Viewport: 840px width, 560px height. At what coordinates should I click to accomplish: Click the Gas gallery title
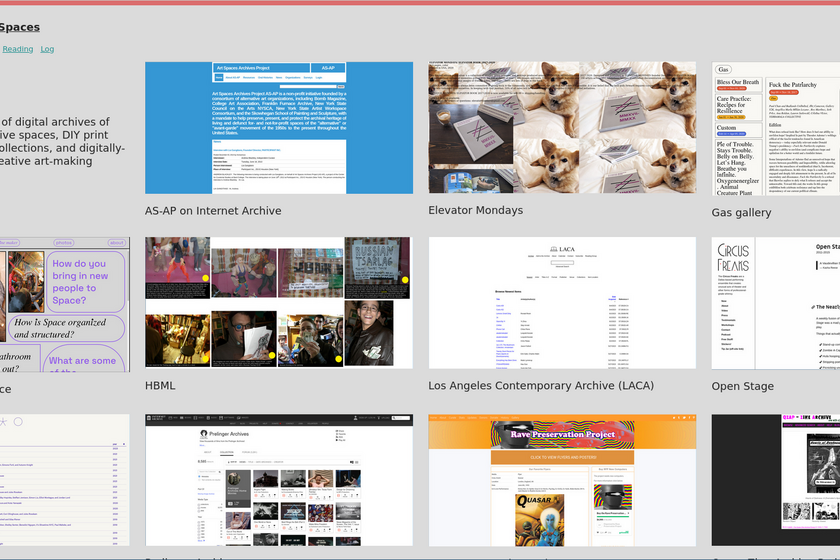coord(741,213)
